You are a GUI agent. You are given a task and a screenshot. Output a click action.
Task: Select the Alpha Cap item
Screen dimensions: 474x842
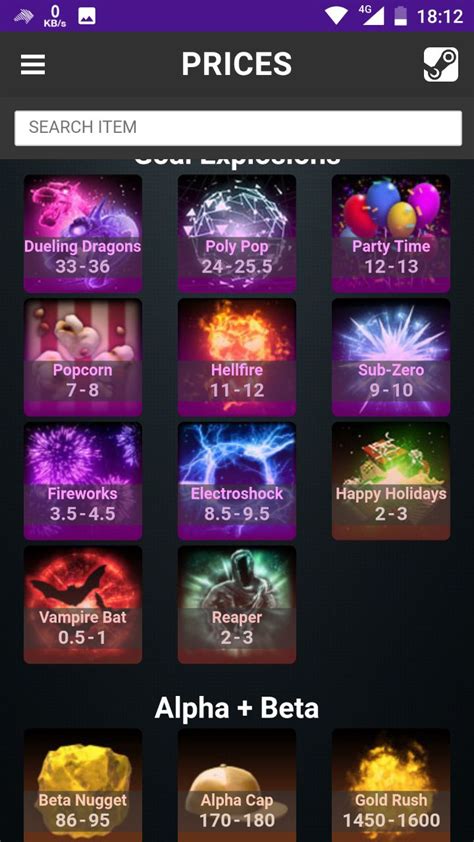pyautogui.click(x=237, y=785)
